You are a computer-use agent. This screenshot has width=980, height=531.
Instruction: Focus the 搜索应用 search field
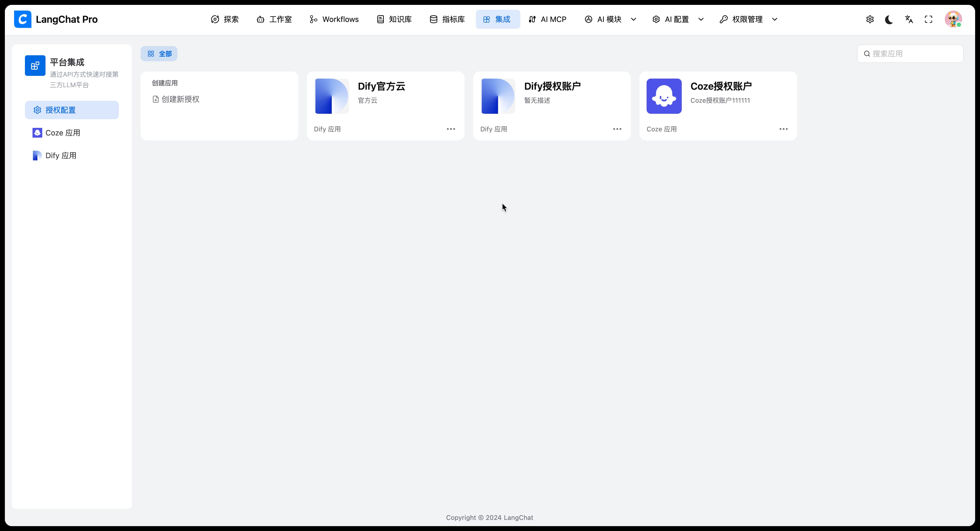[910, 54]
